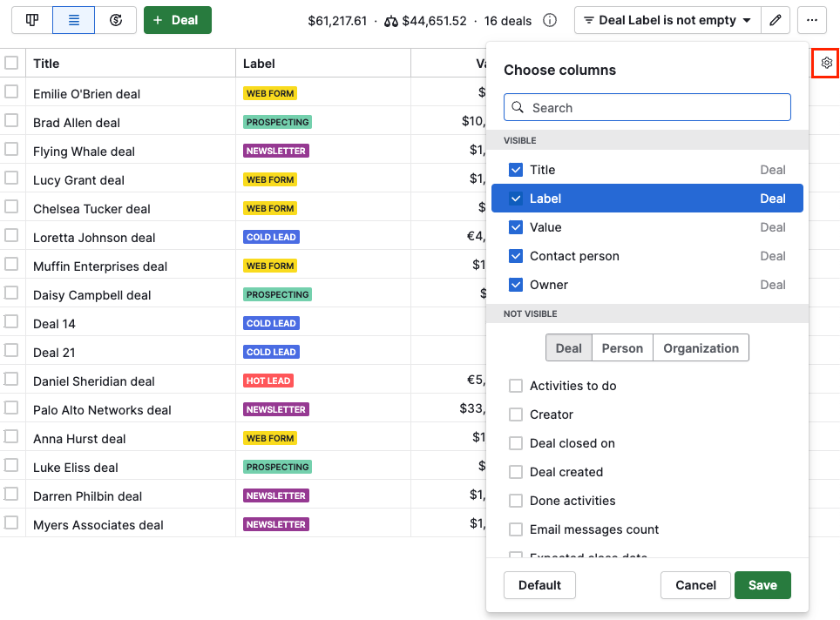Uncheck the Value column visibility
The height and width of the screenshot is (620, 840).
pyautogui.click(x=516, y=226)
